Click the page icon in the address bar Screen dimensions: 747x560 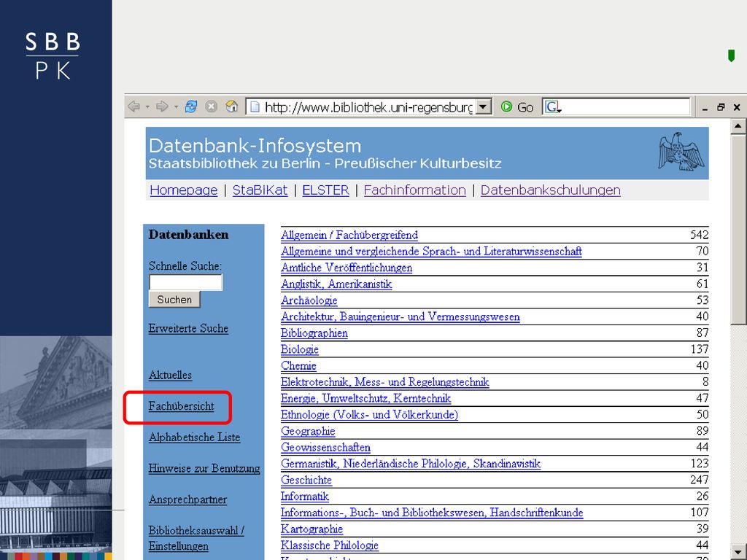255,107
